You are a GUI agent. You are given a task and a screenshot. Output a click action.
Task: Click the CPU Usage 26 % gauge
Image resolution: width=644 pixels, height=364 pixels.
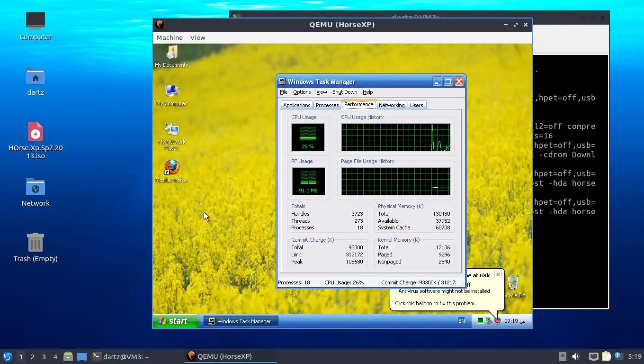(308, 137)
